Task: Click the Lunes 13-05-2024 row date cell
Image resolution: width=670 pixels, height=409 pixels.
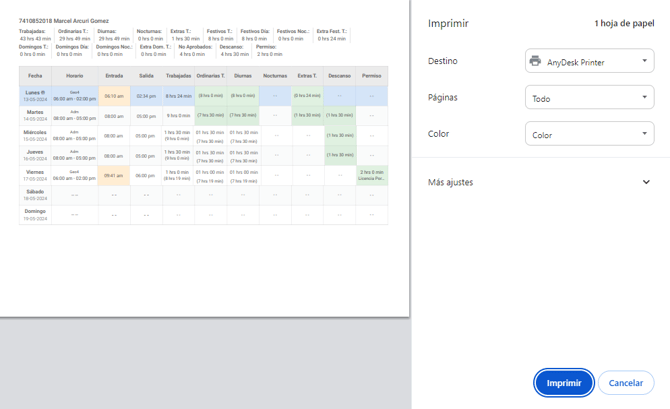Action: (35, 96)
